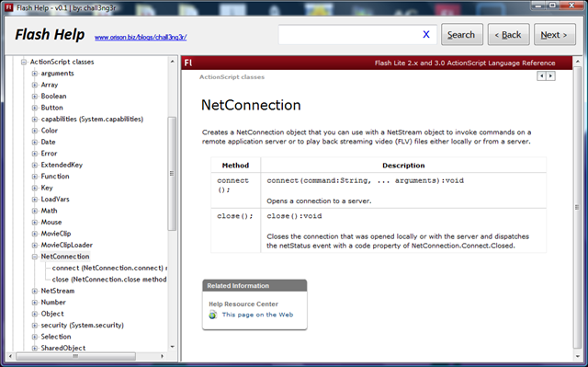
Task: Go to next topic with right arrow icon
Action: pyautogui.click(x=550, y=76)
